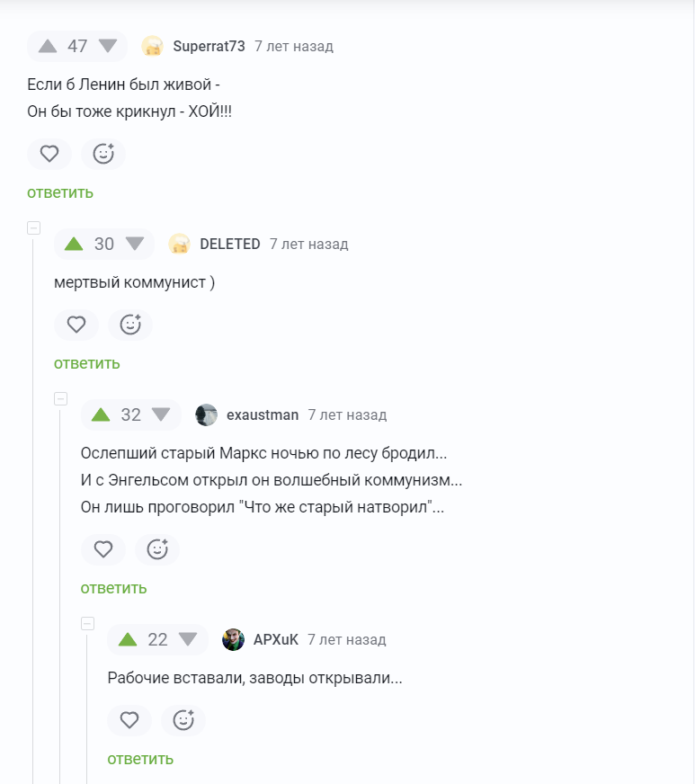
Task: Collapse APXuK's comment branch
Action: click(88, 623)
